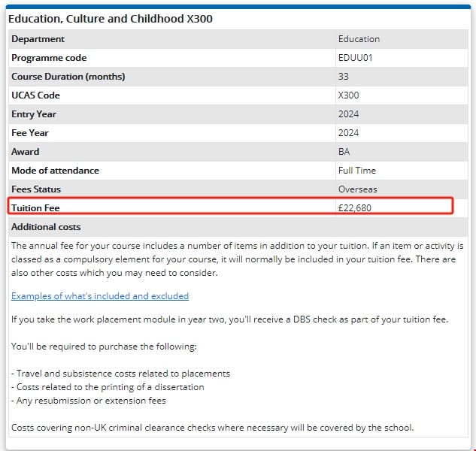
Task: Click the 'Department' row label
Action: click(38, 39)
